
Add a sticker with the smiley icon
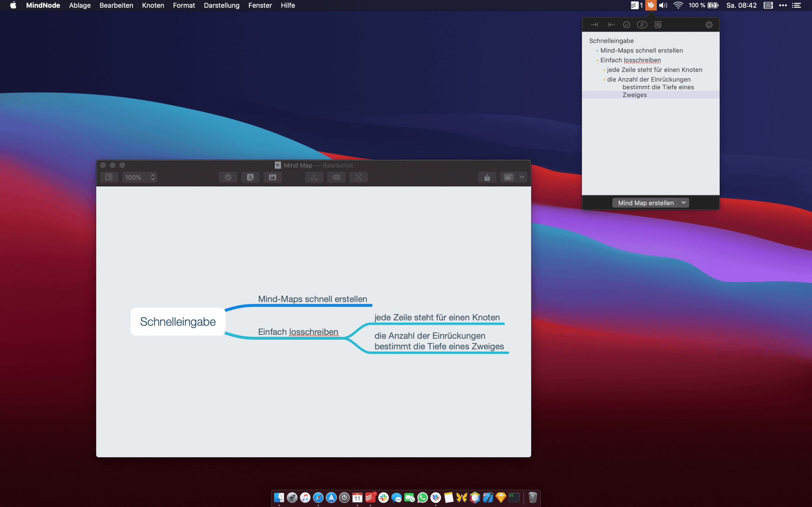(250, 177)
